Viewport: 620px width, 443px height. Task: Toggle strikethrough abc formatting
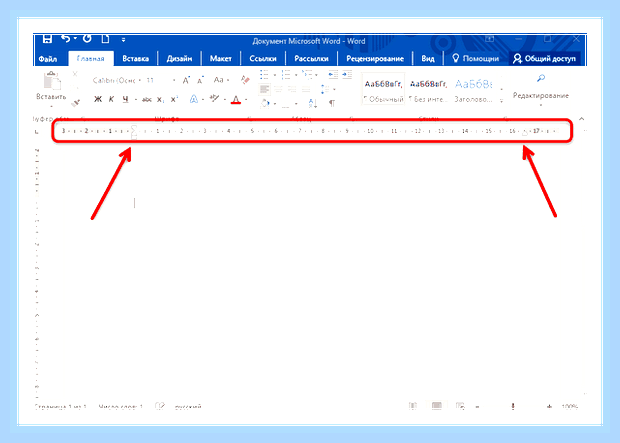point(147,100)
